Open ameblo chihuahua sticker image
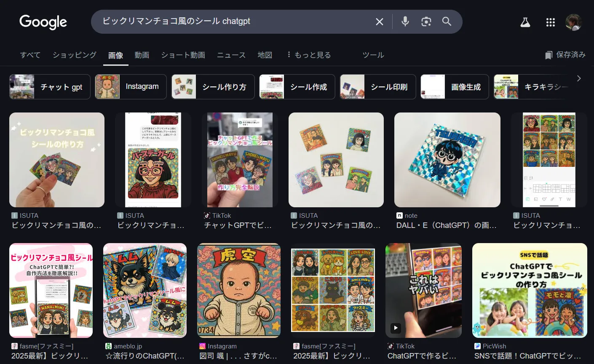This screenshot has width=594, height=364. (x=145, y=290)
